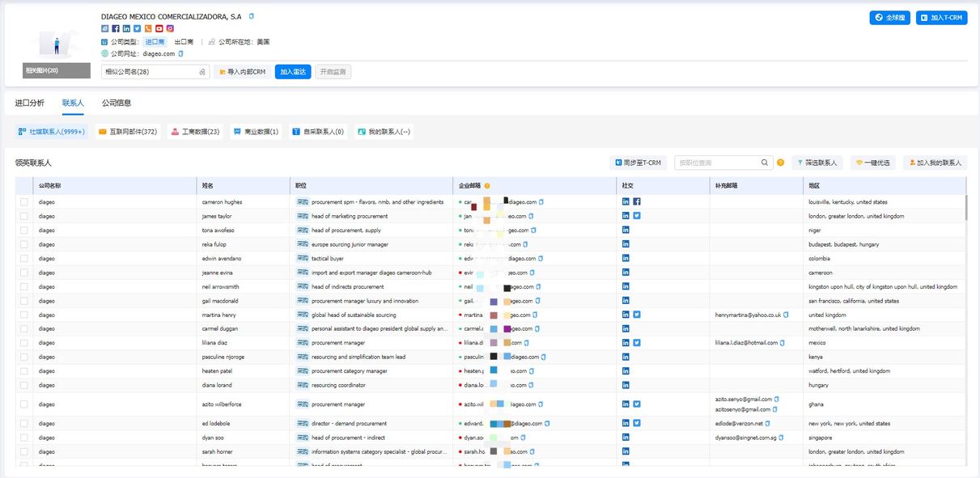The width and height of the screenshot is (980, 478).
Task: Open the company's LinkedIn icon under the title
Action: pyautogui.click(x=126, y=29)
